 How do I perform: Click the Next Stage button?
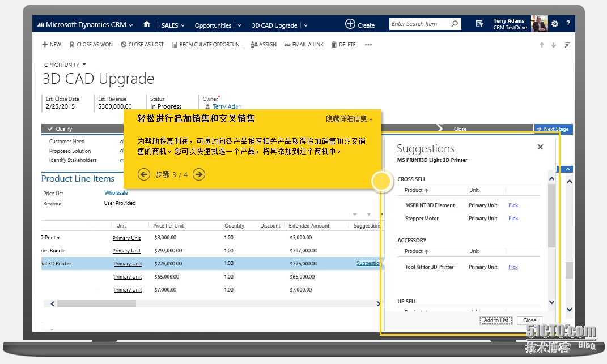(x=553, y=129)
